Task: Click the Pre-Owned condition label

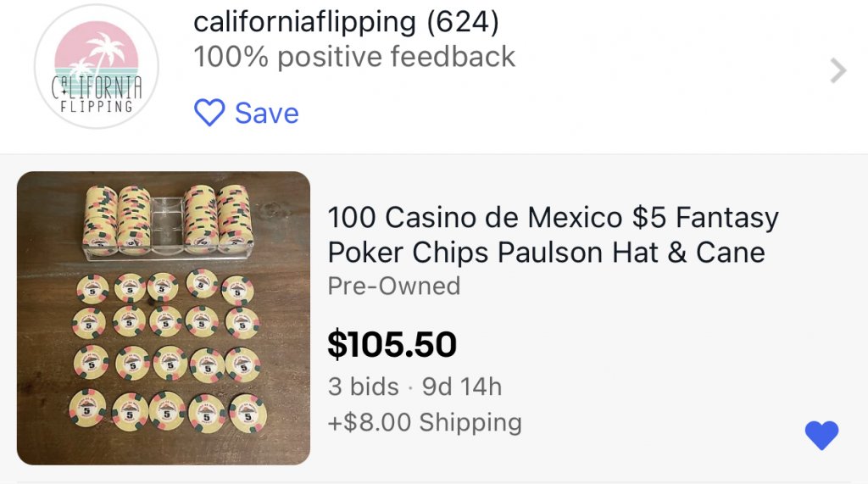Action: coord(393,286)
